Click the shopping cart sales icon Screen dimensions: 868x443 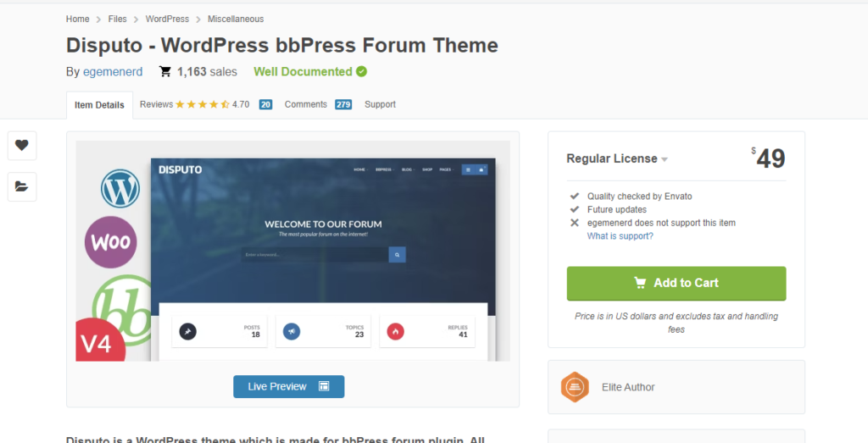pyautogui.click(x=165, y=72)
